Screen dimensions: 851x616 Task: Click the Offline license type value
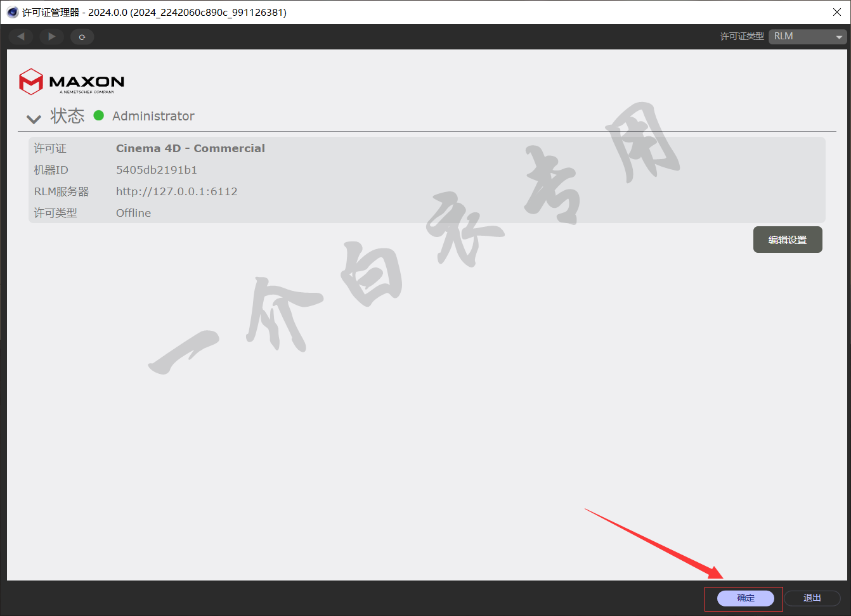coord(133,213)
